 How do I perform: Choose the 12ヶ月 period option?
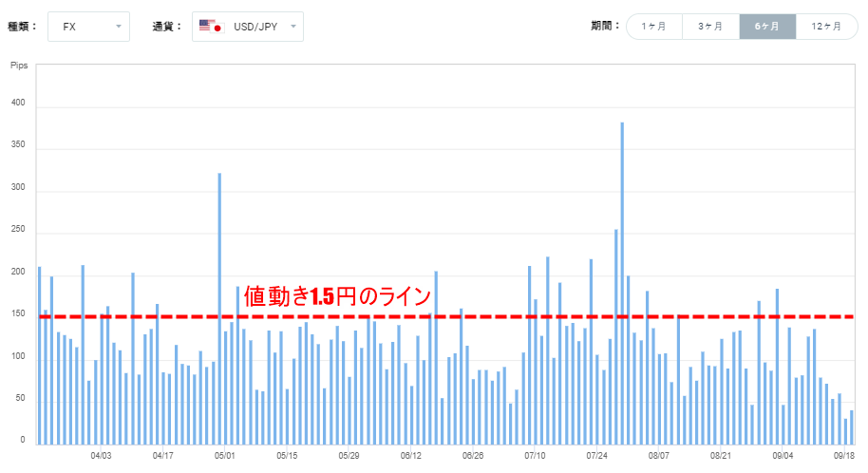[826, 27]
